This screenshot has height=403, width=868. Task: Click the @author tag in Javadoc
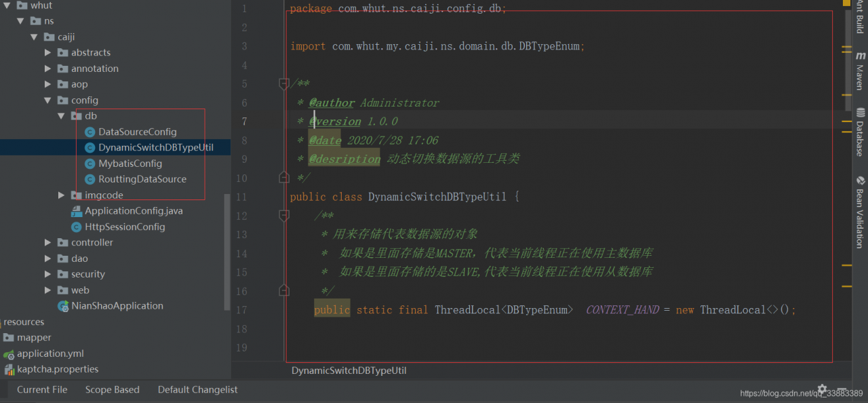[332, 102]
